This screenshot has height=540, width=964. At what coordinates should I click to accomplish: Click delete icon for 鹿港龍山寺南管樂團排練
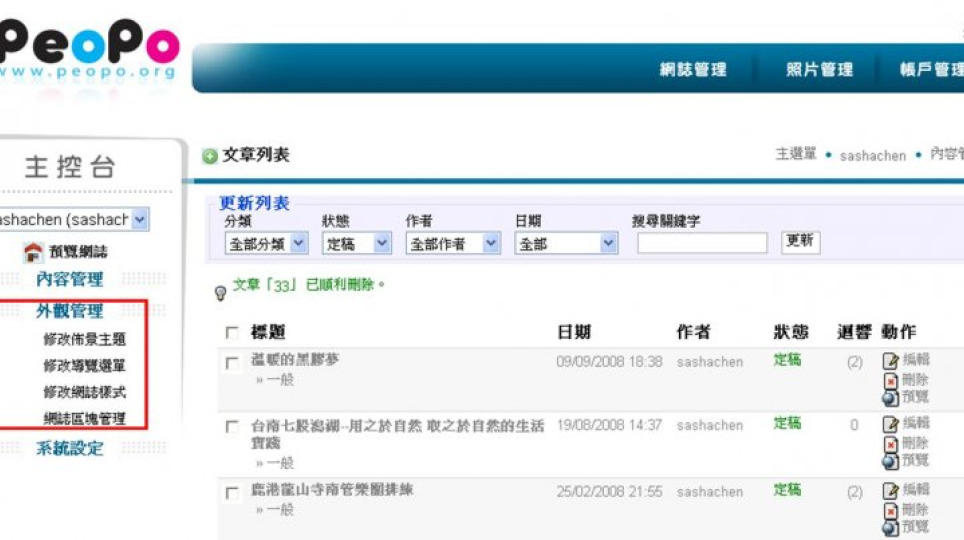890,510
